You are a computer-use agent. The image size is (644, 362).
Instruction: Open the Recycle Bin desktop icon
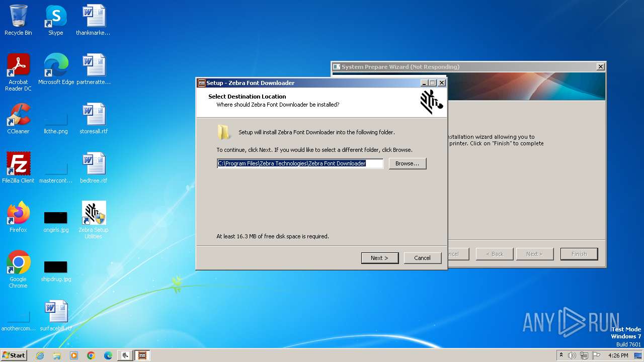18,20
